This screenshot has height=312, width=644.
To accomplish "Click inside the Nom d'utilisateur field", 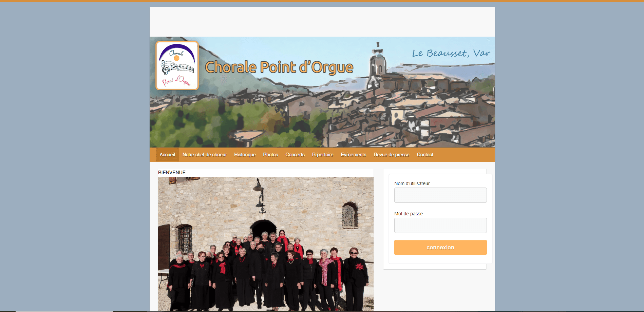I will coord(440,195).
